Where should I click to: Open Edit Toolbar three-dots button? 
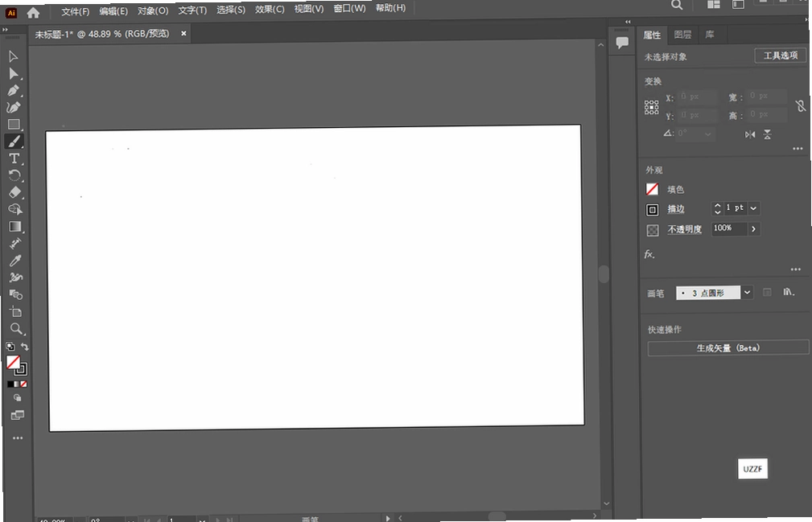click(x=18, y=438)
